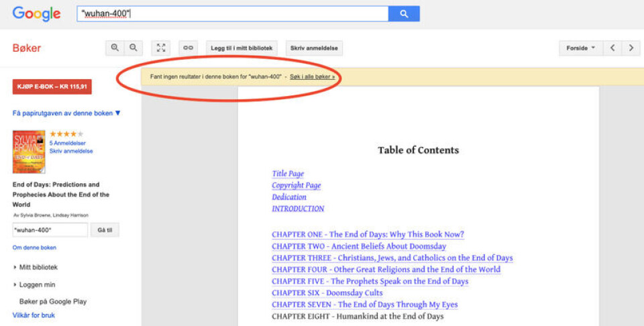The width and height of the screenshot is (644, 326).
Task: Expand the Loggen min section
Action: point(37,284)
